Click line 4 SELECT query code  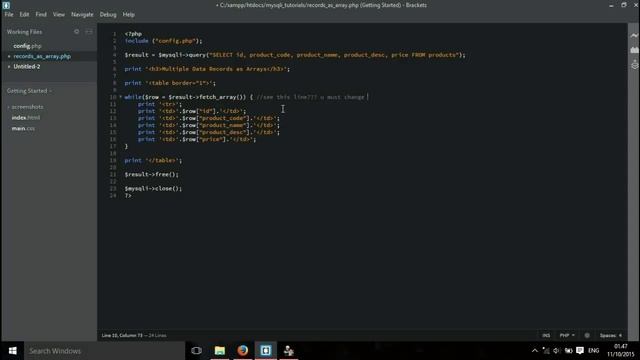295,55
